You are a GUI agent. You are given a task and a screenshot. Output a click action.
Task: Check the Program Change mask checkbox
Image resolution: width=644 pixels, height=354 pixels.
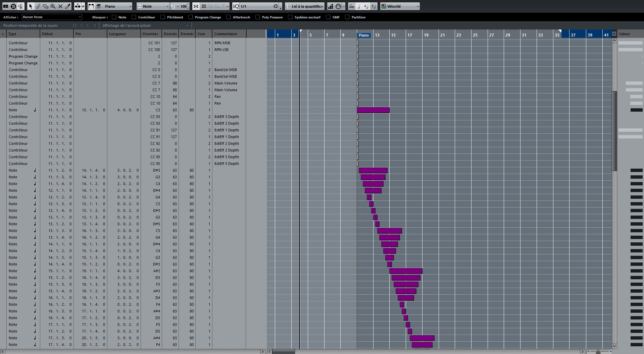pyautogui.click(x=191, y=17)
